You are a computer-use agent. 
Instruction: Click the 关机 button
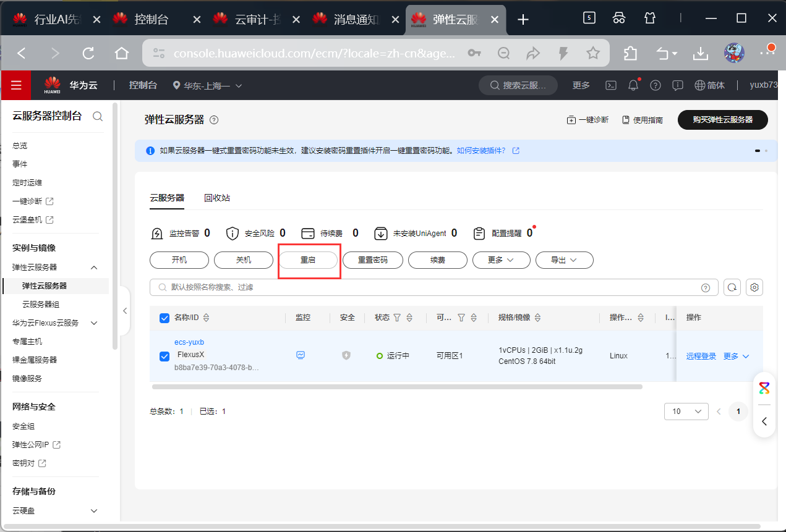tap(244, 260)
